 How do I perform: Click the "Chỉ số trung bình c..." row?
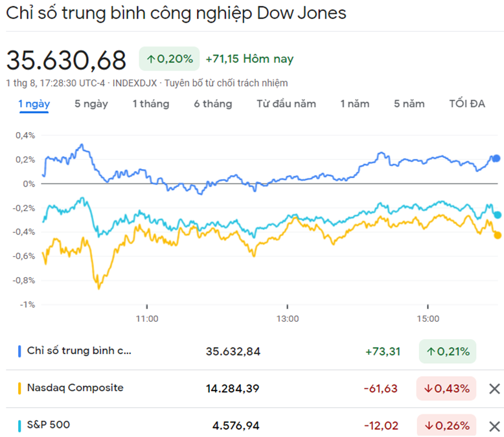coord(78,351)
